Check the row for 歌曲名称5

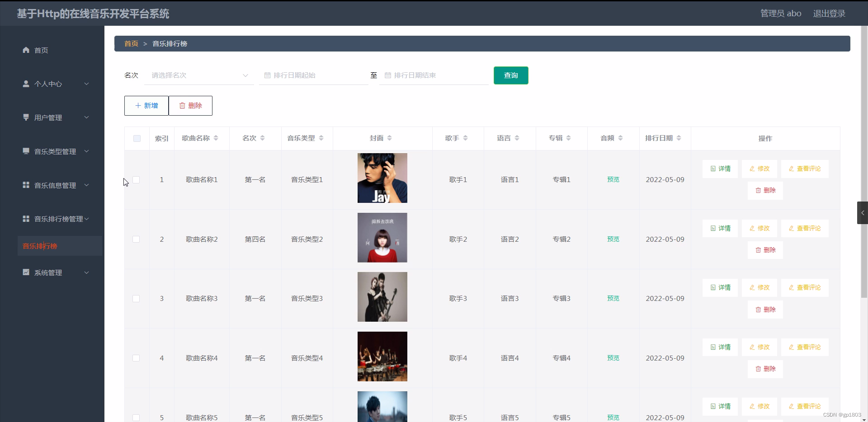pyautogui.click(x=136, y=418)
